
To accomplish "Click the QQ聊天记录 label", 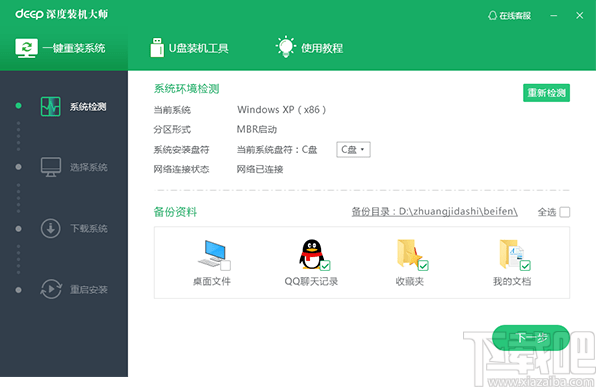I will pos(311,281).
